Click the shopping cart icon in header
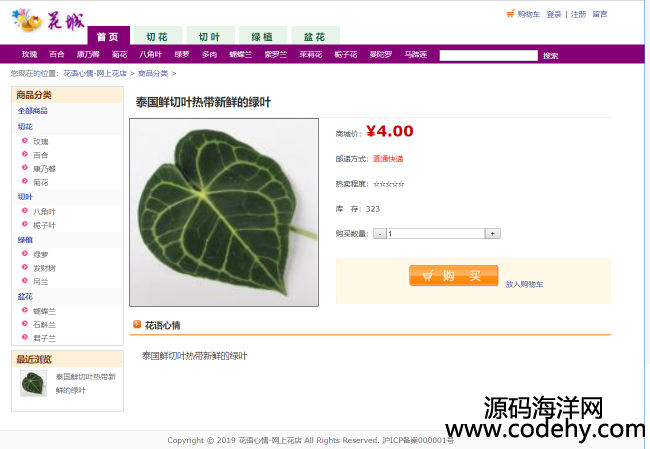Screen dimensions: 650x449 [510, 14]
